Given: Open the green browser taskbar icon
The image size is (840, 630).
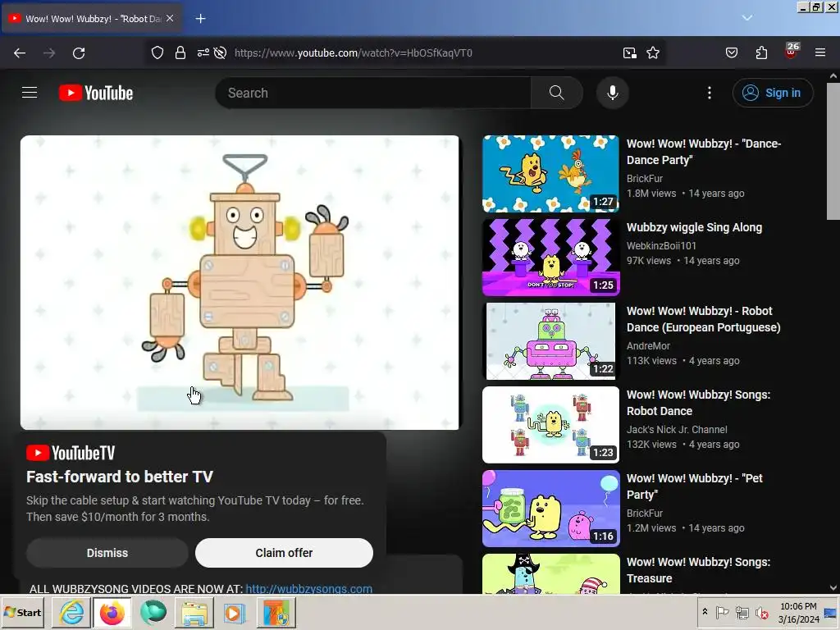Looking at the screenshot, I should 153,612.
